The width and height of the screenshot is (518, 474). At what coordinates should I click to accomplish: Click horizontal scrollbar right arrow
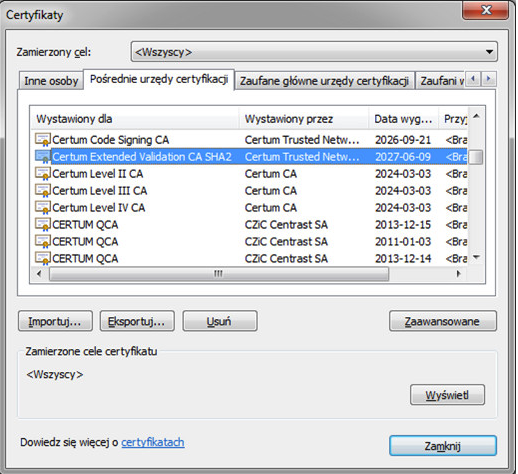(459, 274)
